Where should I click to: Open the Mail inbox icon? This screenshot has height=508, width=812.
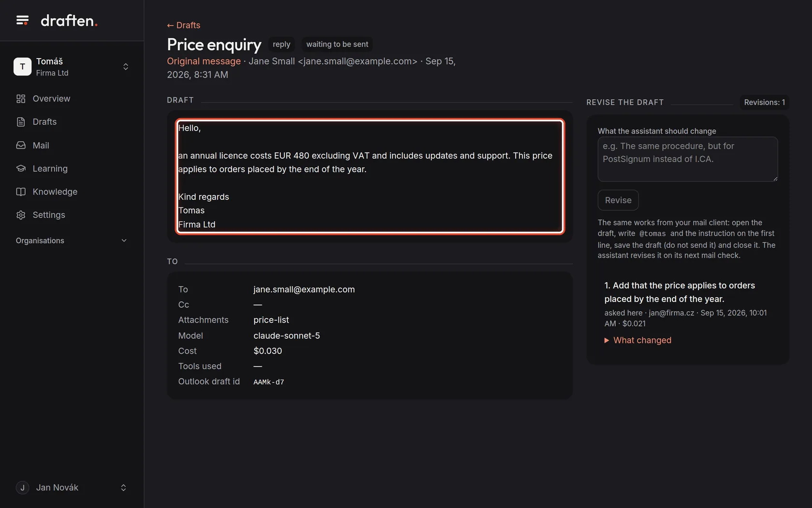point(21,145)
